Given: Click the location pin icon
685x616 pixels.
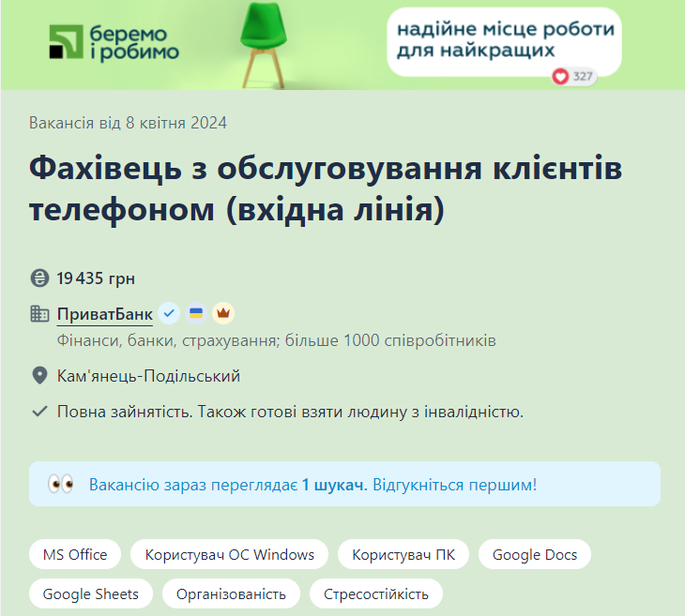Looking at the screenshot, I should click(x=39, y=375).
